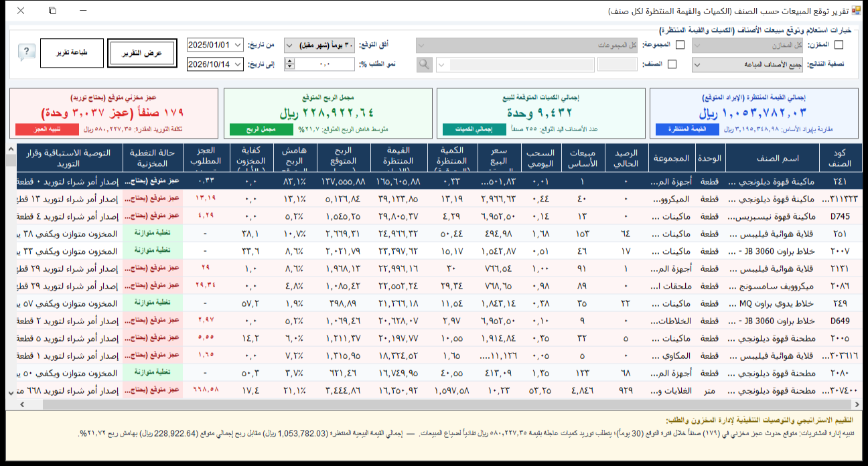
Task: Sort by the المجموعة column header
Action: [x=672, y=158]
